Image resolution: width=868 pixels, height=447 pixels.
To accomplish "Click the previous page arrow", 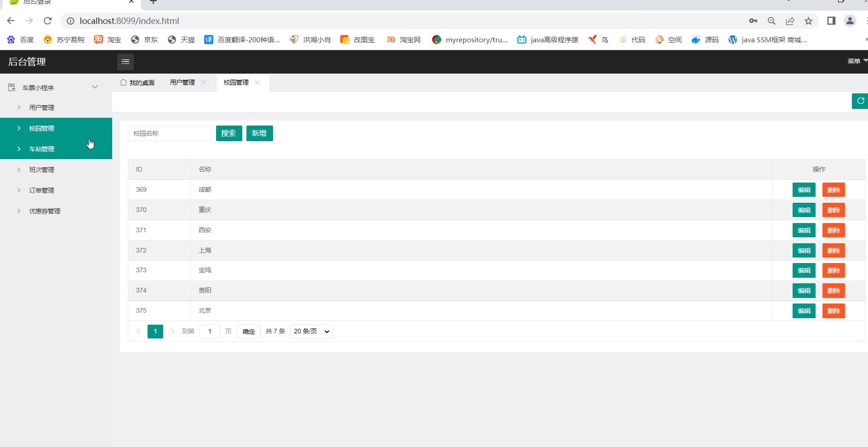I will 138,331.
